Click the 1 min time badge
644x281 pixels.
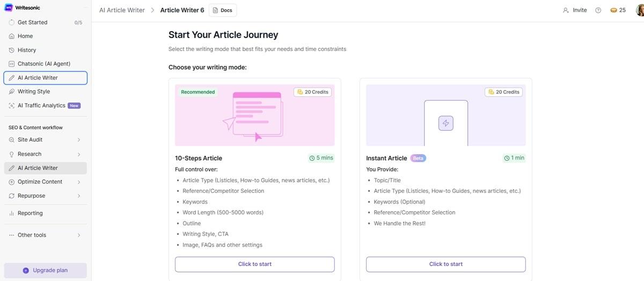pos(514,158)
